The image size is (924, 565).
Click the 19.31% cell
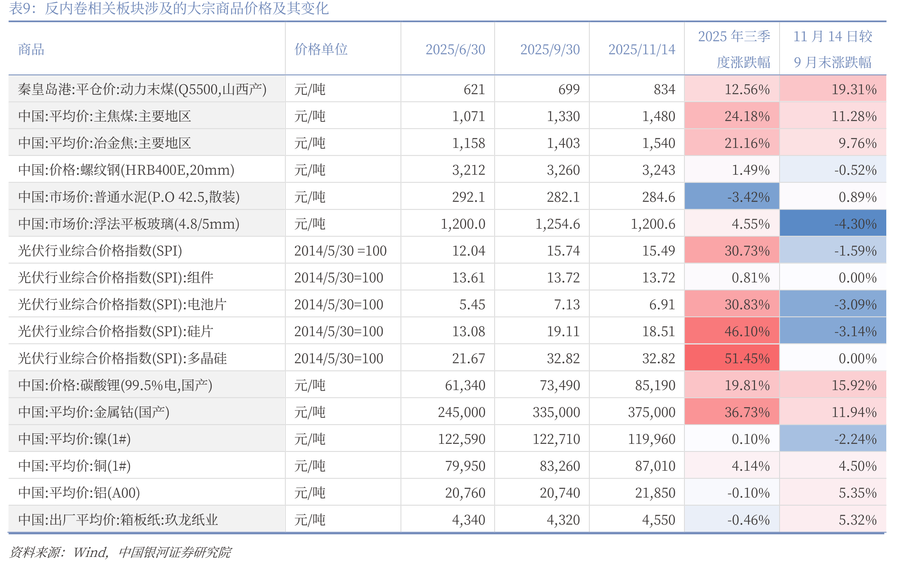(833, 89)
